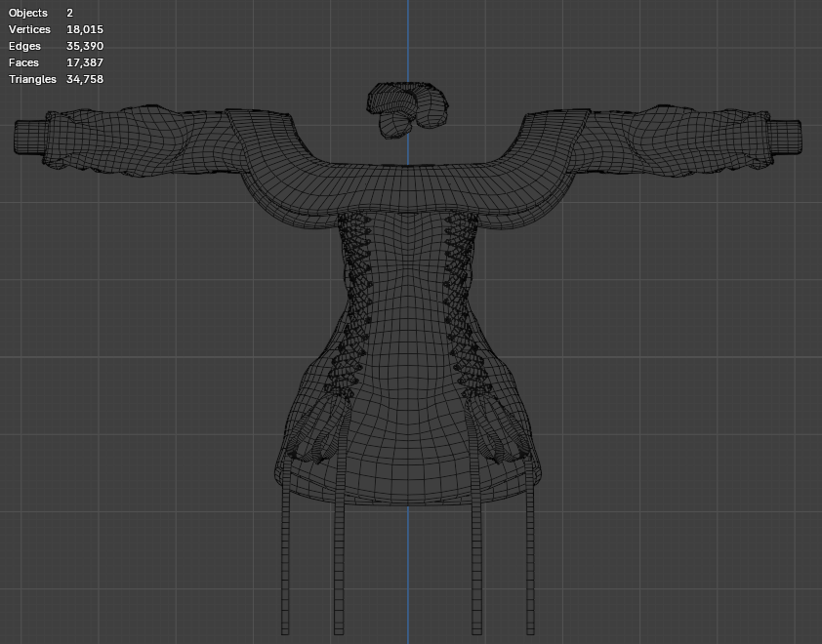Click the cylindrical cuff on the left sleeve

point(30,138)
